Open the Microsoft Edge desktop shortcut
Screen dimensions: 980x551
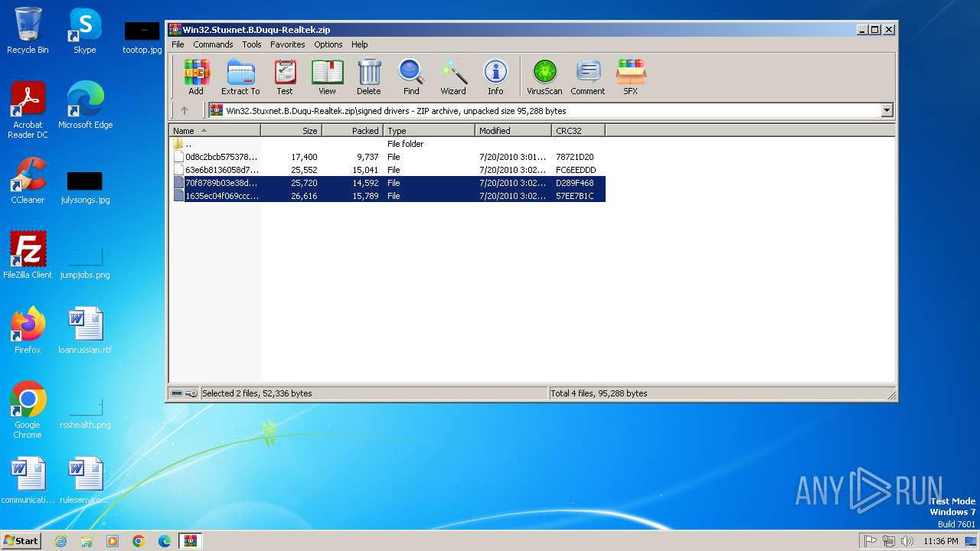85,106
